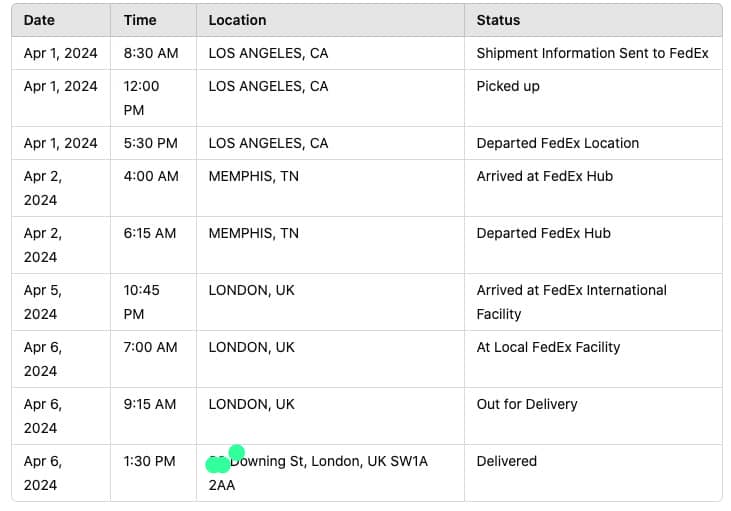Click the 12:00 PM time cell
The width and height of the screenshot is (731, 511).
[141, 98]
